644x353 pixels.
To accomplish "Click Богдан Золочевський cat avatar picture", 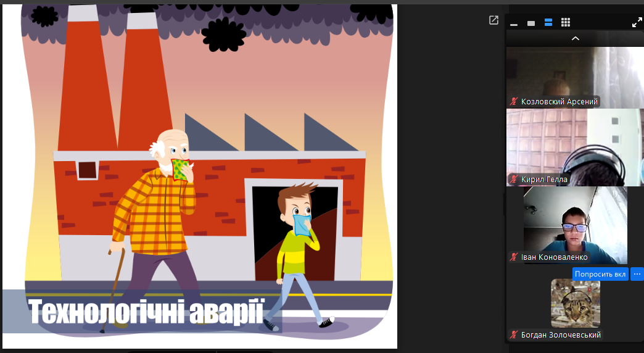I will (576, 303).
